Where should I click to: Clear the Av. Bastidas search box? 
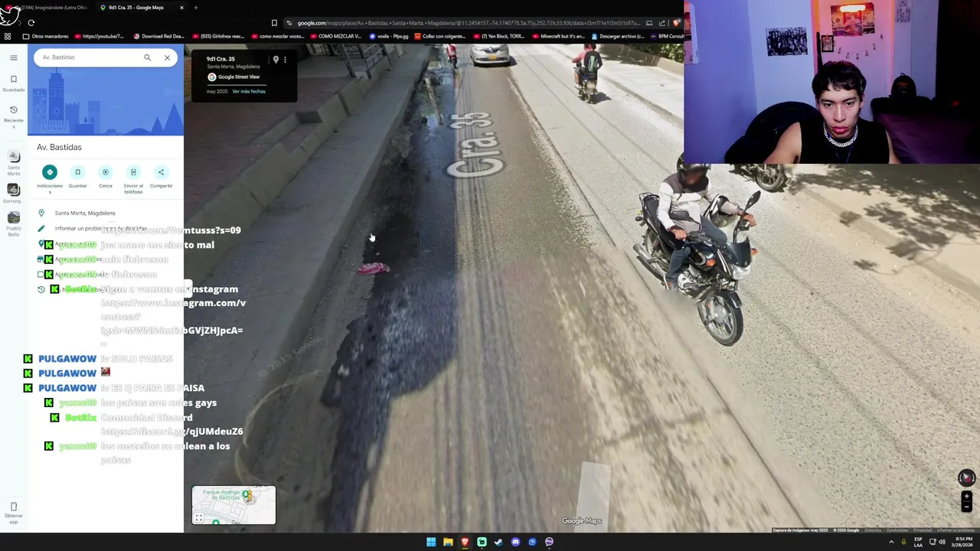click(167, 57)
